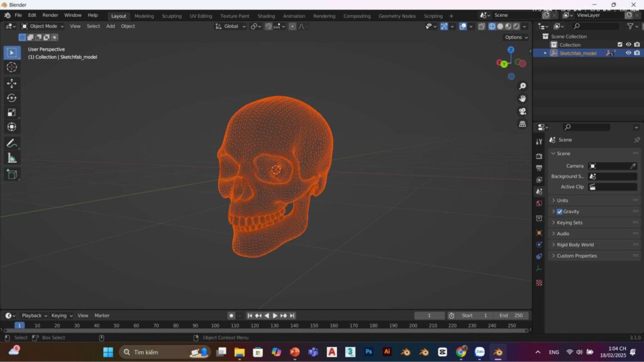Expand the Rigid Body World section
Viewport: 644px width, 362px height.
(575, 244)
